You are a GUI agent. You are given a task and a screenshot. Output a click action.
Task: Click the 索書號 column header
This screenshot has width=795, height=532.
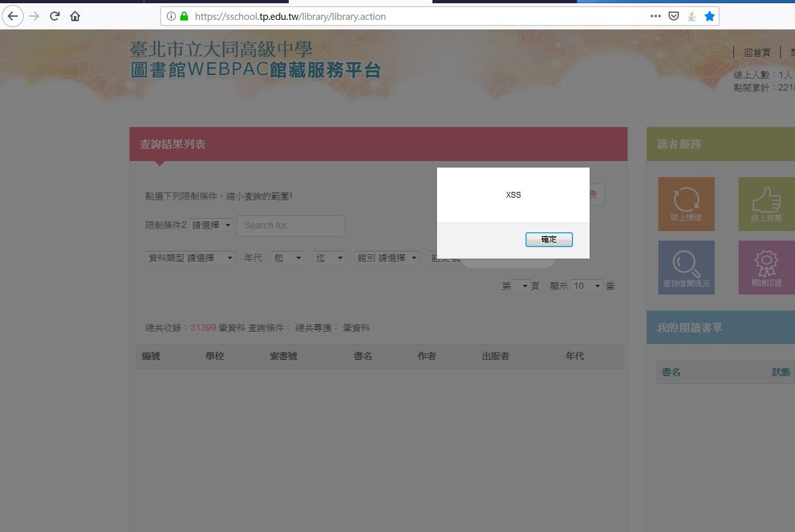(284, 356)
